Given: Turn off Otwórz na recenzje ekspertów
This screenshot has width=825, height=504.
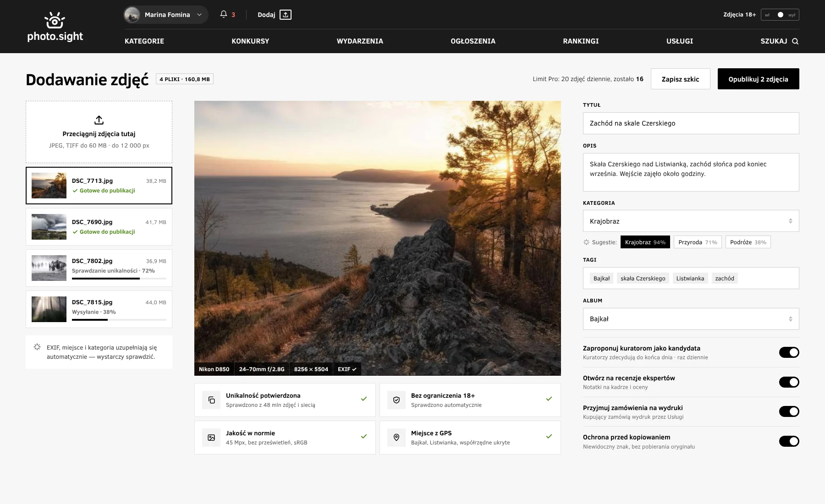Looking at the screenshot, I should [x=789, y=382].
